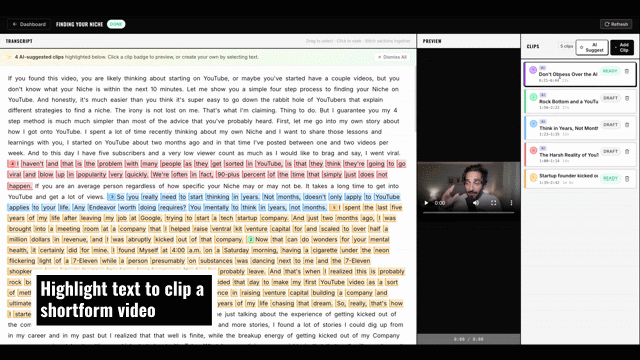Viewport: 640px width, 360px height.
Task: Click the "5 clips" count label
Action: pyautogui.click(x=566, y=46)
